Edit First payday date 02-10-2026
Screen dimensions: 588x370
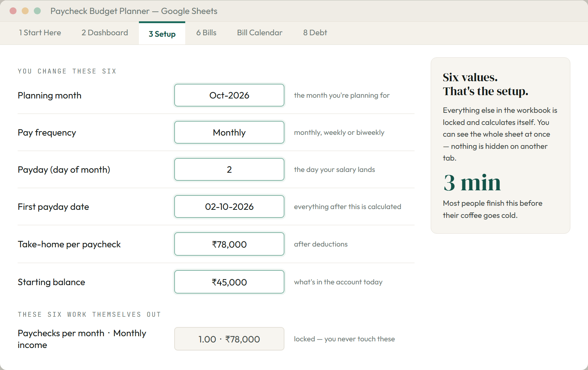point(229,206)
